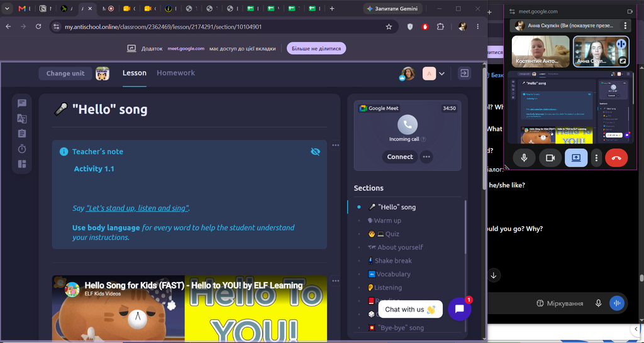Open Teacher's note three-dot options
Viewport: 644px width, 343px height.
pyautogui.click(x=336, y=145)
